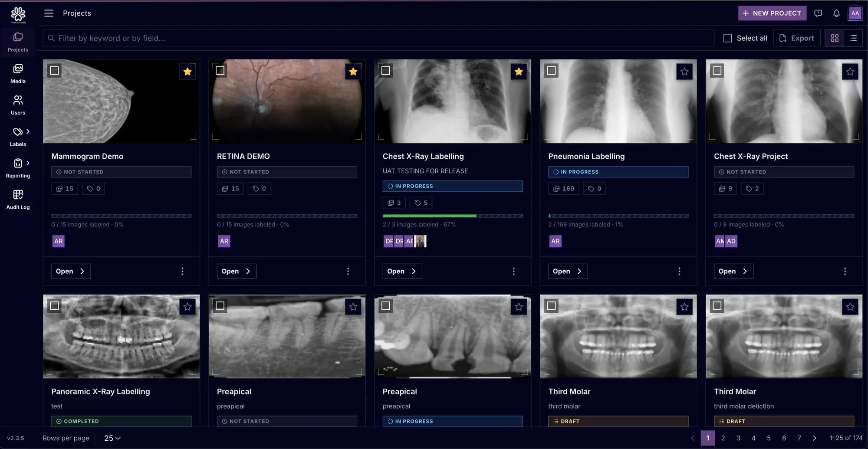Focus the filter by keyword search field
The width and height of the screenshot is (868, 449).
(378, 38)
